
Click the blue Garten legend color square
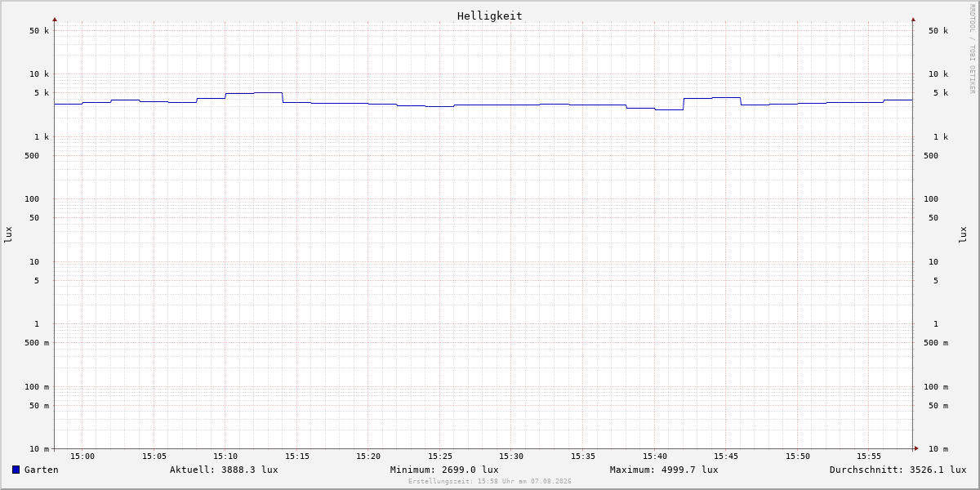16,470
